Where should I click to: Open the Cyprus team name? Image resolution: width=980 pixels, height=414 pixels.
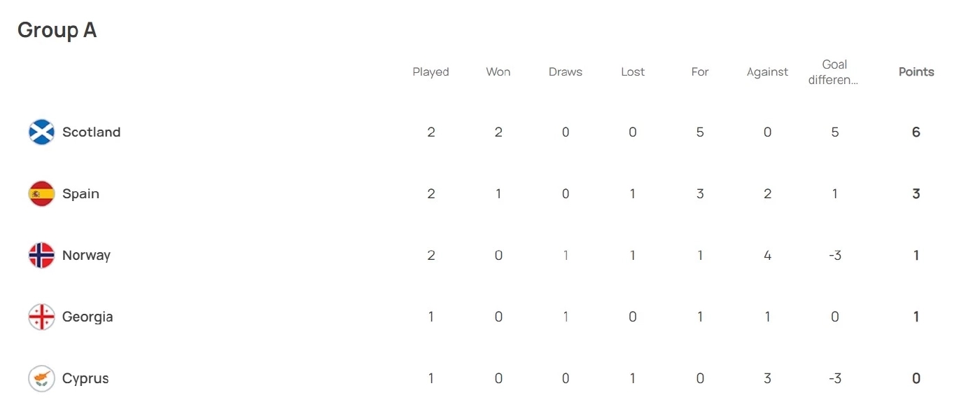(x=85, y=379)
